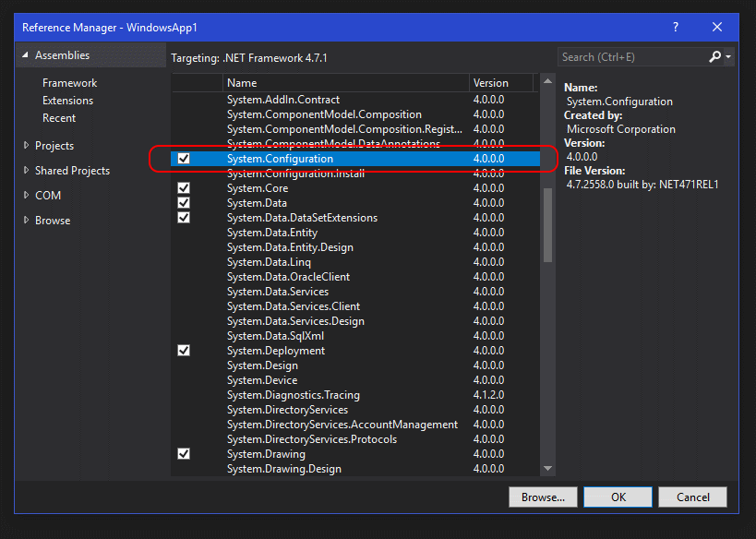Select the System.Diagnostics.Tracing row
The image size is (756, 539).
[355, 395]
